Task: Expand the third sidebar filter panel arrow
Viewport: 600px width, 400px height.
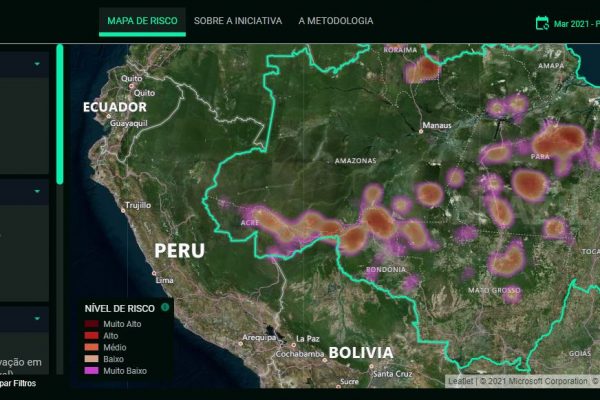Action: point(38,318)
